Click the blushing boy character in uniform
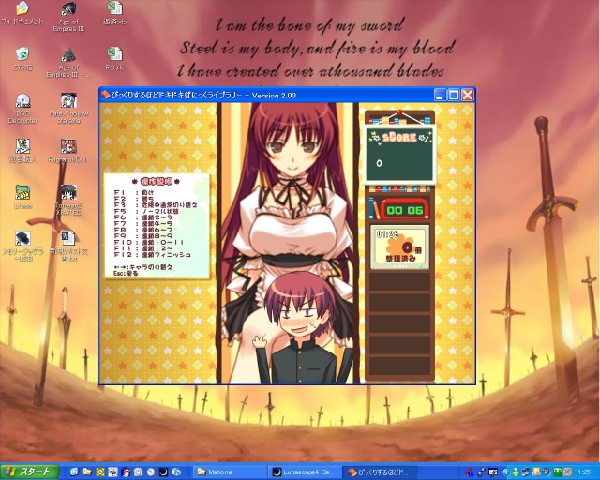Screen dimensions: 600x480 click(x=302, y=329)
